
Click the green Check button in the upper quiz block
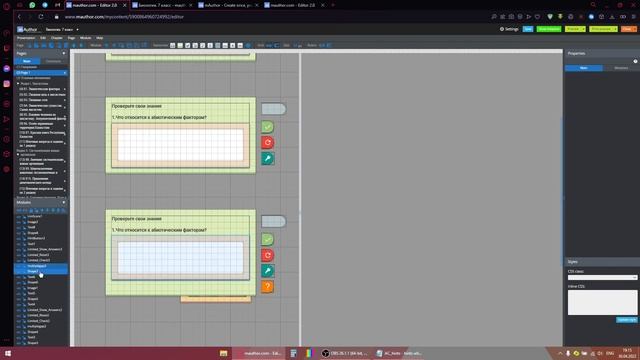(x=267, y=127)
